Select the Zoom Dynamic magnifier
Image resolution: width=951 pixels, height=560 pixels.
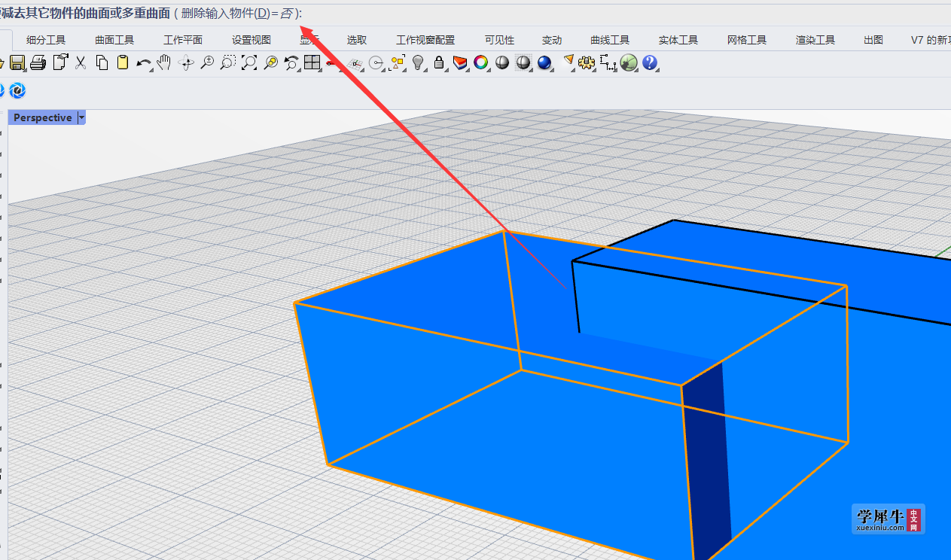pyautogui.click(x=207, y=63)
